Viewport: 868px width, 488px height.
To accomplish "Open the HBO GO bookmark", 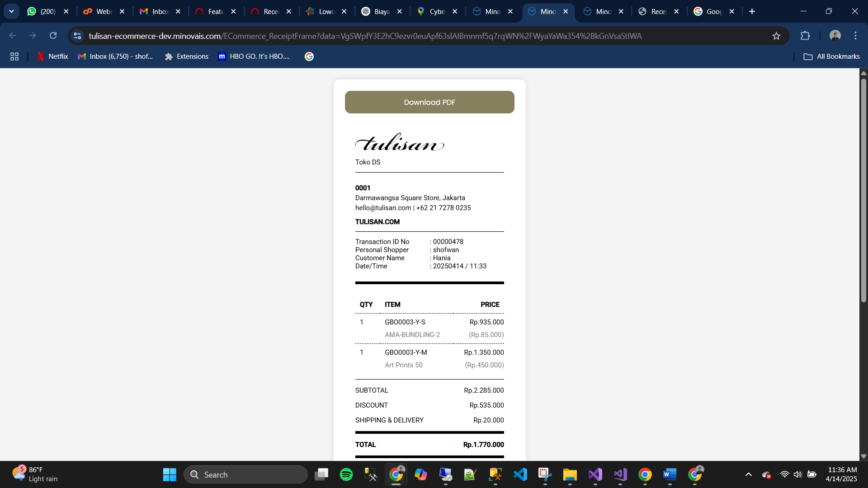I will pos(254,56).
